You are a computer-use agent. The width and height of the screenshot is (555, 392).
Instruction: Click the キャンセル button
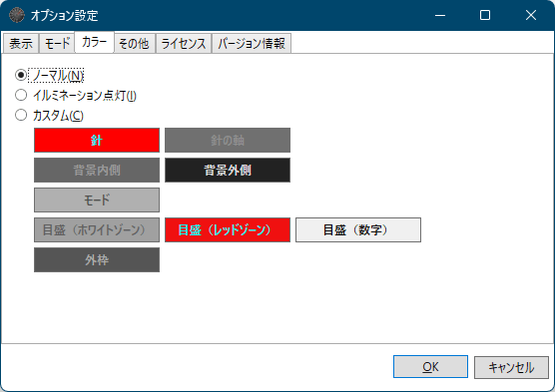tap(511, 368)
